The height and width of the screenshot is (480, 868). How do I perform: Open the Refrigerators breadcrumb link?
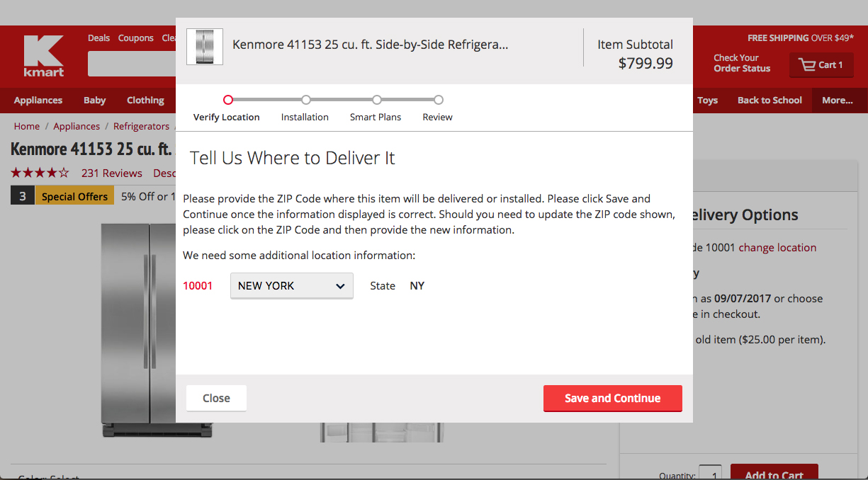tap(141, 126)
